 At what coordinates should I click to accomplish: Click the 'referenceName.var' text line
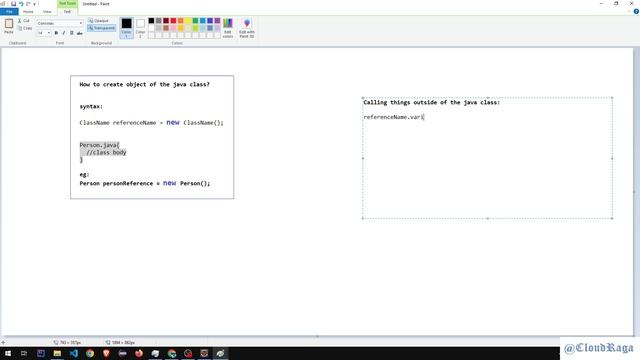[x=393, y=117]
